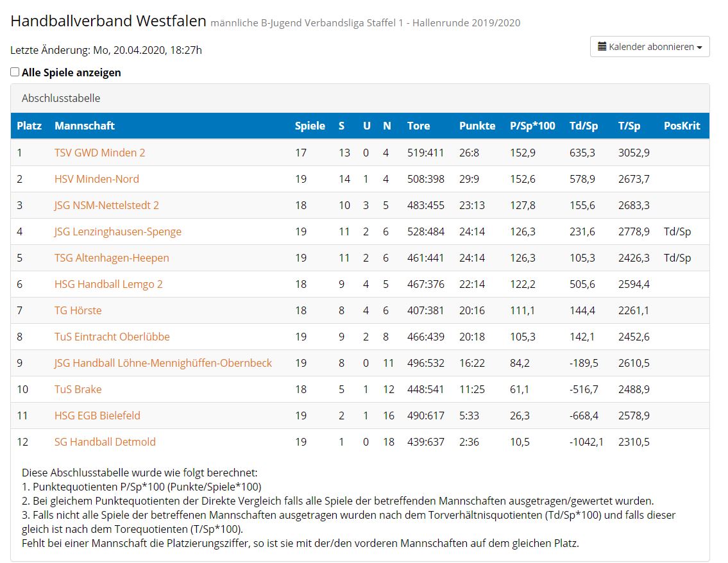Open team JSG Handball Löhne-Mennighüffen-Obernbeck

pyautogui.click(x=163, y=363)
